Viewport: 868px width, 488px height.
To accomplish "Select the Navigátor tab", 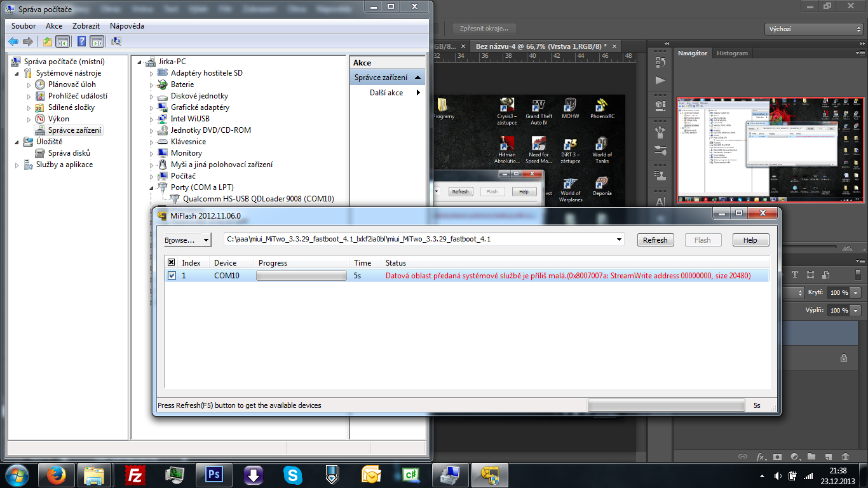I will pos(693,53).
